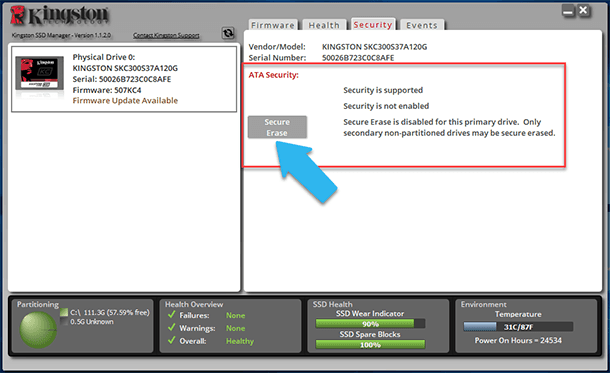This screenshot has height=373, width=610.
Task: Open the Contact Kingston Support link
Action: point(166,35)
